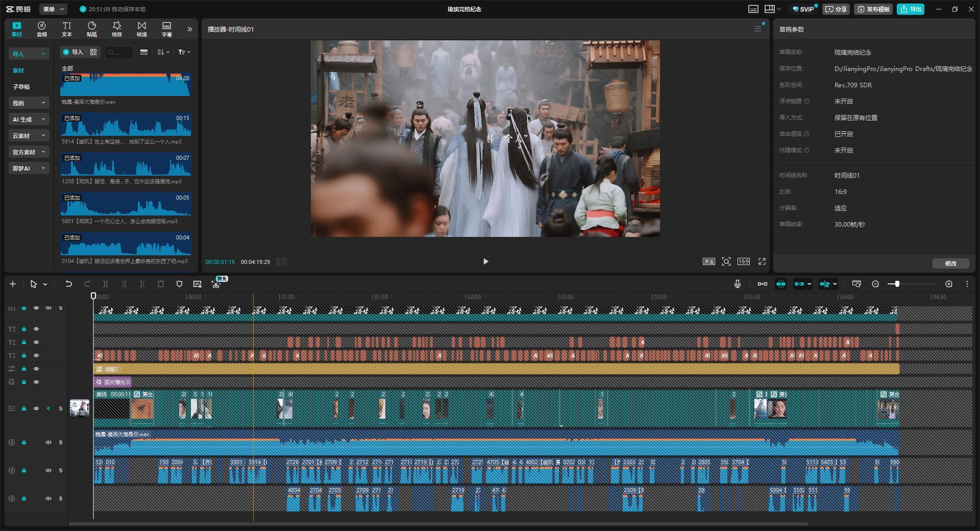Viewport: 980px width, 531px height.
Task: Click the 导入 button with plus icon
Action: pyautogui.click(x=73, y=52)
